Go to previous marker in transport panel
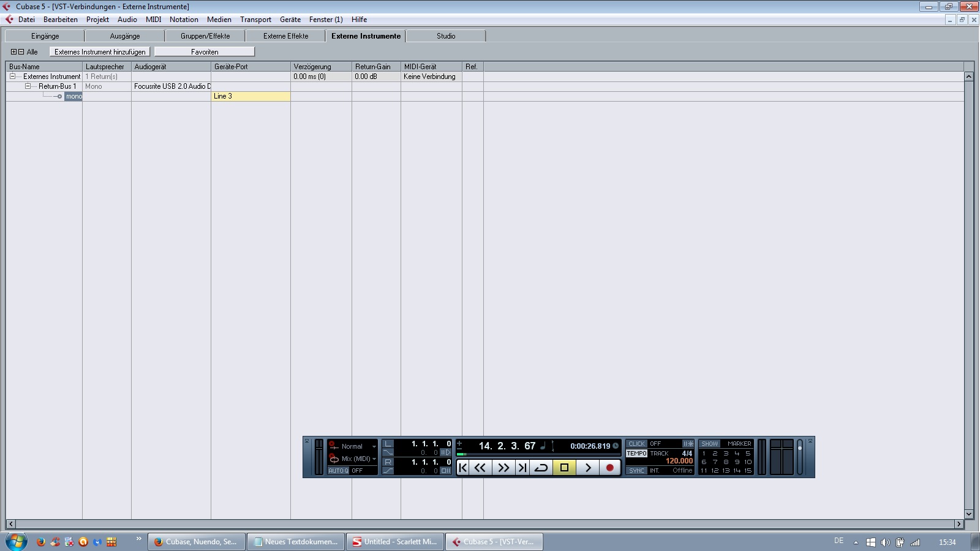The image size is (980, 551). coord(463,467)
